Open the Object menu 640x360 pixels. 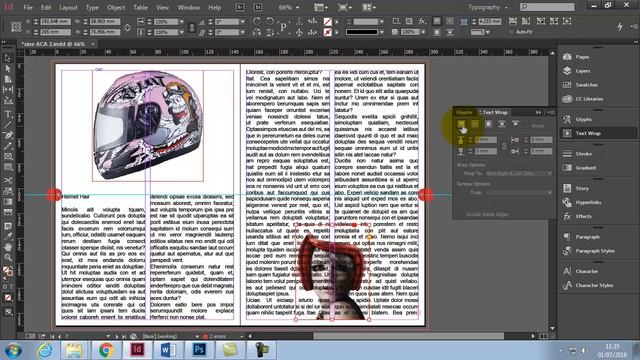116,7
